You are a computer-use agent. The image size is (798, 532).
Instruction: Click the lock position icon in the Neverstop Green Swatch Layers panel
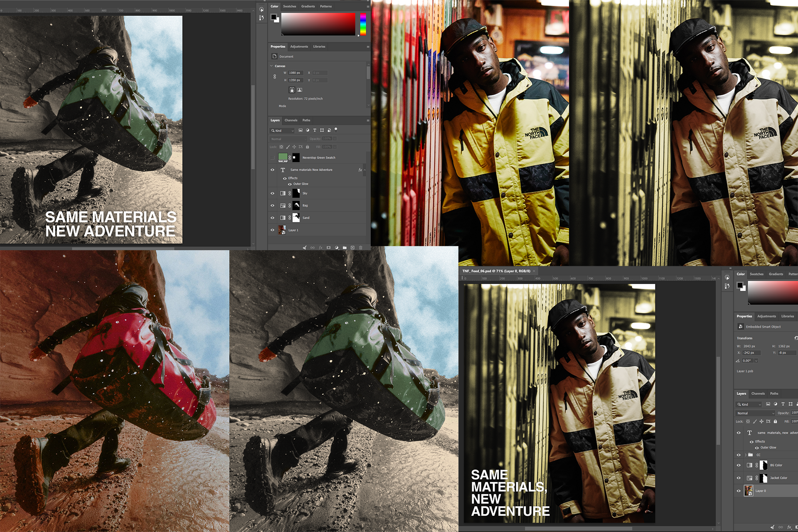[294, 147]
